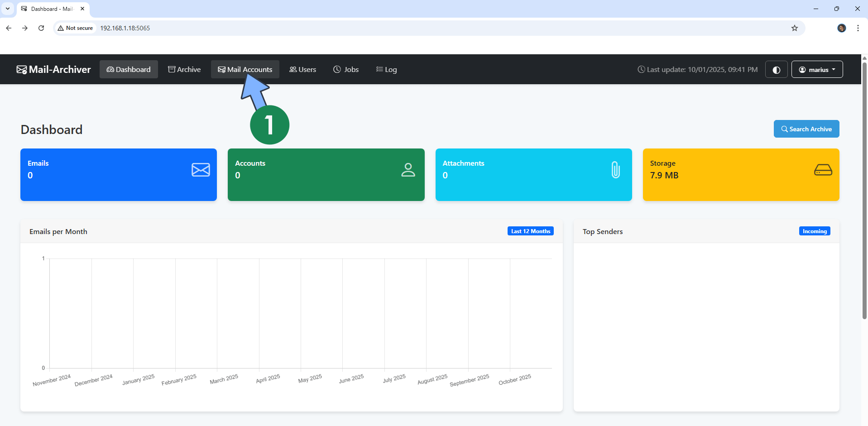Open the Mail Accounts tab
This screenshot has width=868, height=426.
coord(245,70)
